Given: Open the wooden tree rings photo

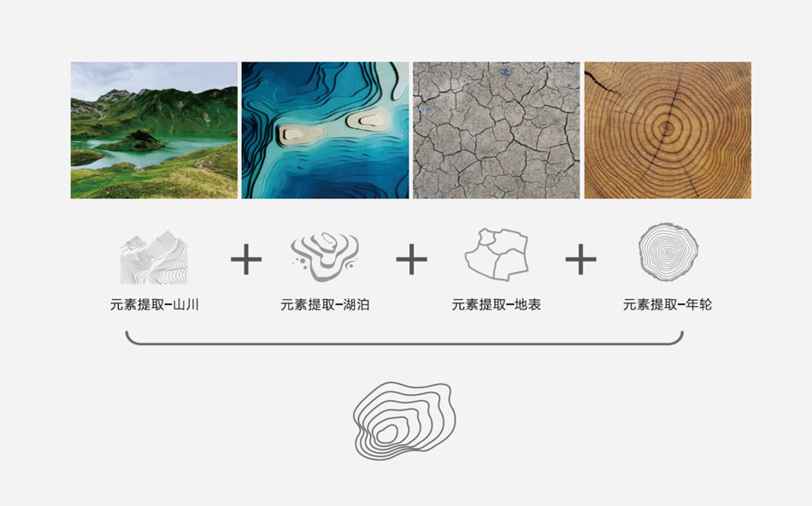Looking at the screenshot, I should point(668,130).
